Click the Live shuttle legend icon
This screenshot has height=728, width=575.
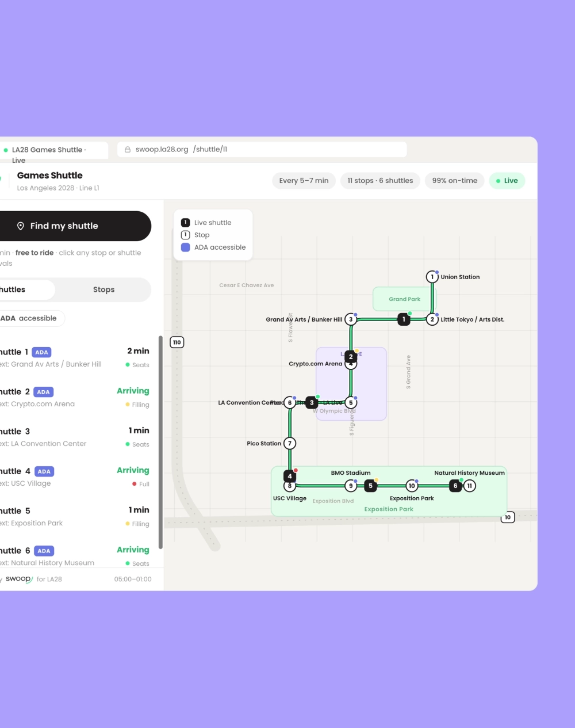[x=185, y=223]
